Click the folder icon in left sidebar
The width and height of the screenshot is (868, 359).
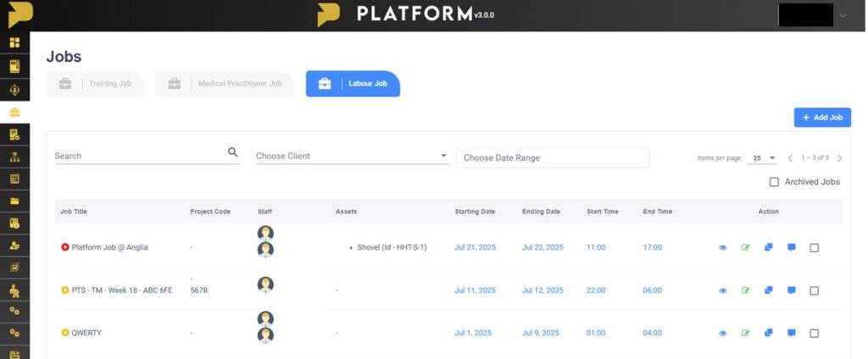click(14, 202)
